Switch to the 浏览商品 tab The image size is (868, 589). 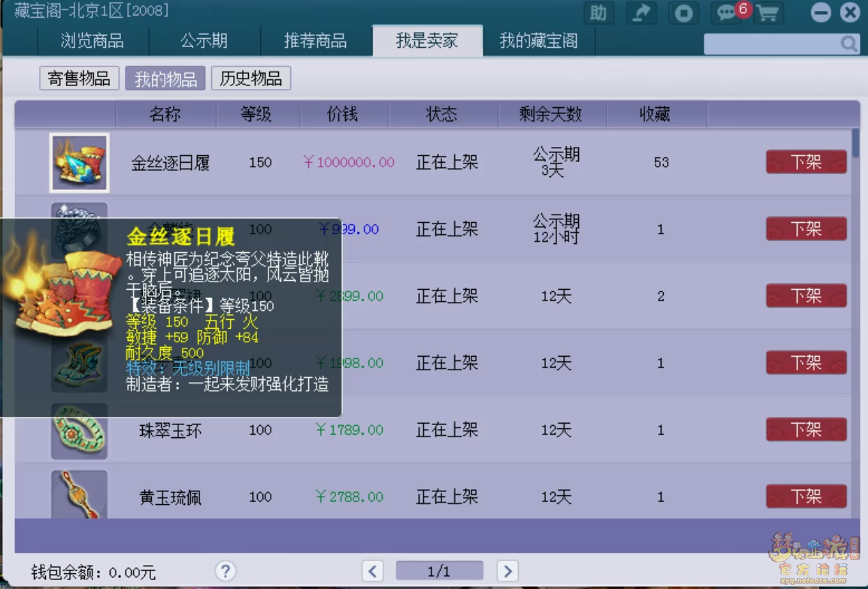[92, 41]
